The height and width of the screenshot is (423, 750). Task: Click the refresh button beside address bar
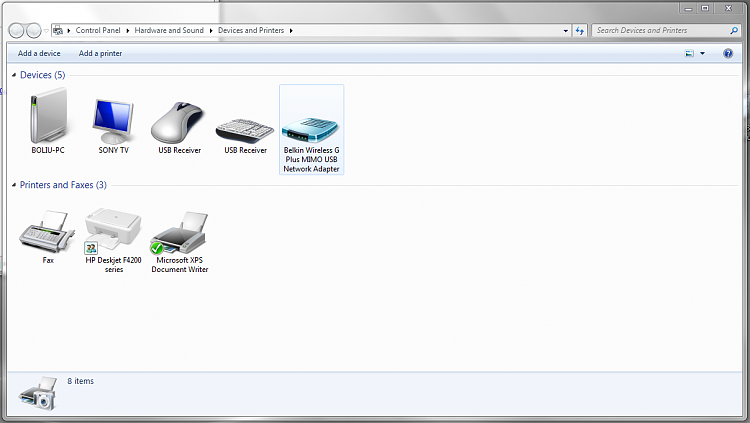click(580, 31)
